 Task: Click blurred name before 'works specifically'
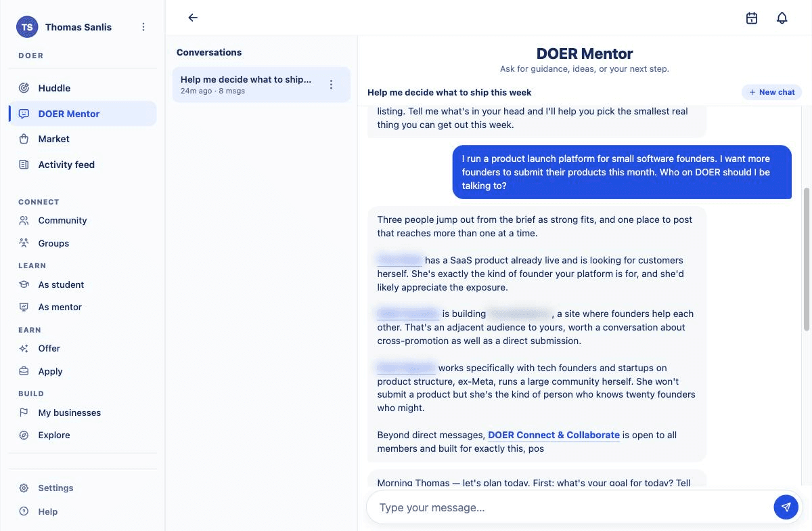point(406,368)
